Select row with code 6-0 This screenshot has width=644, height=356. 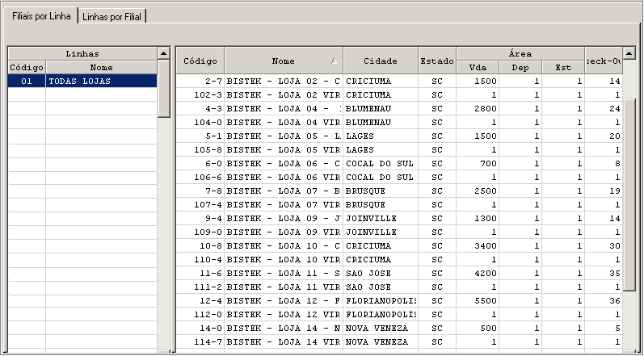(399, 164)
